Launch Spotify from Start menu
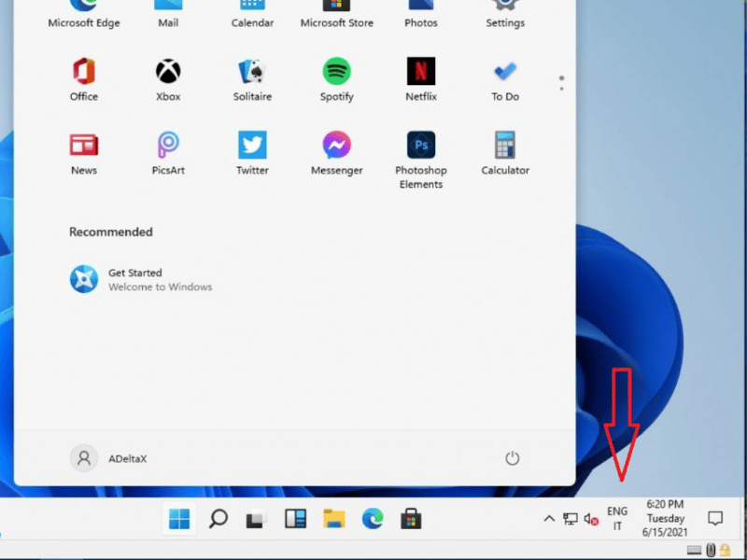Viewport: 747px width, 560px height. point(336,72)
